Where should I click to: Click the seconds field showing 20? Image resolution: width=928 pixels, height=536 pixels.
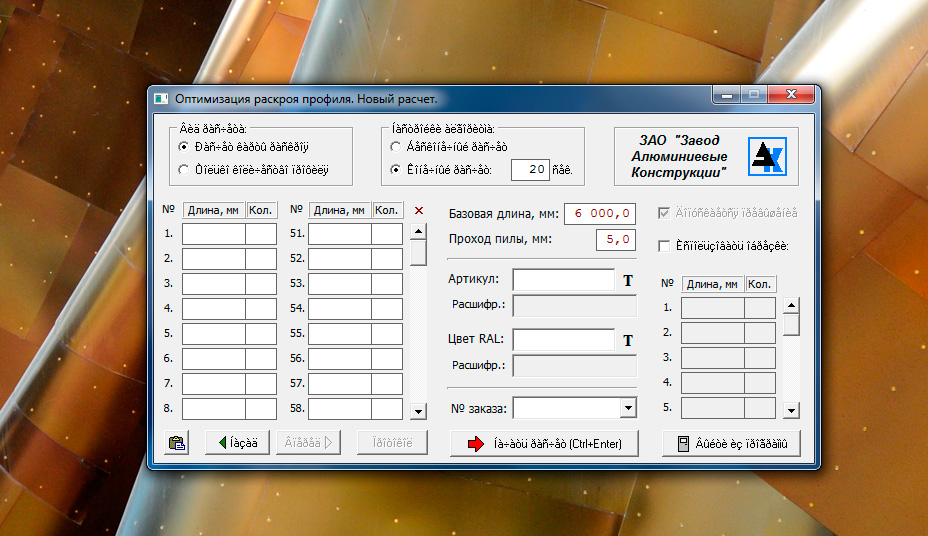[530, 170]
